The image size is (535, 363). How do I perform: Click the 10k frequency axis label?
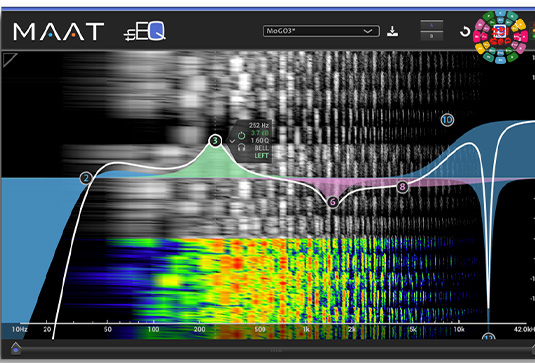pos(459,330)
